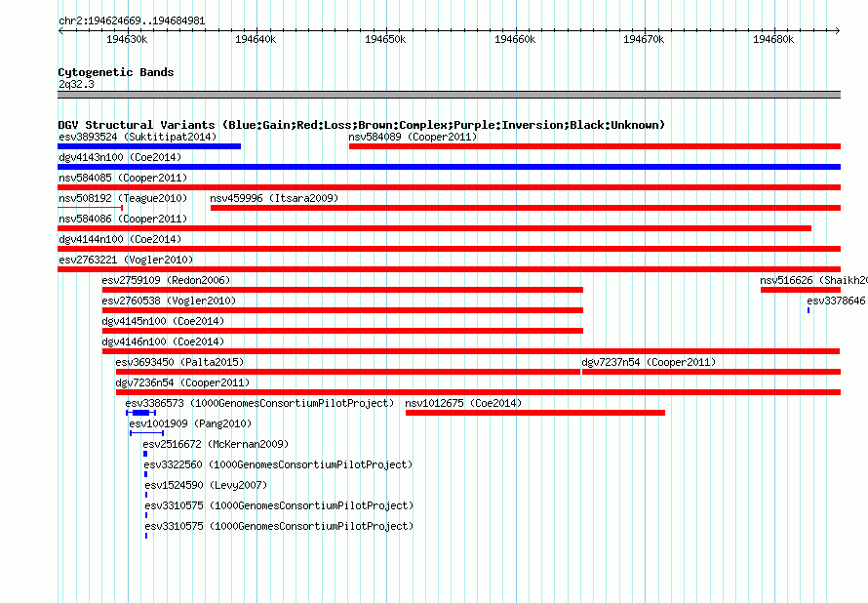This screenshot has height=603, width=868.
Task: Click the red bar of esv2759109
Action: pos(342,290)
